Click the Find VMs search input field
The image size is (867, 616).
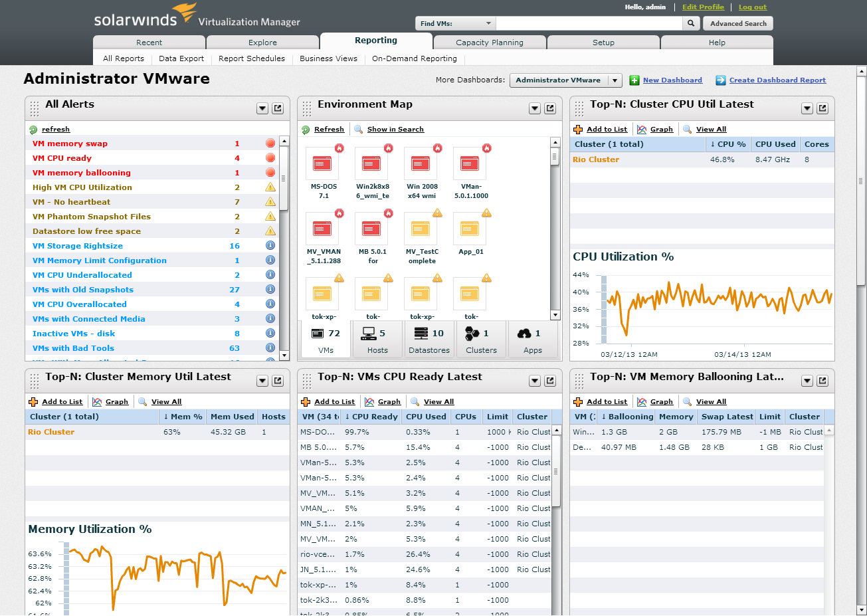coord(590,23)
